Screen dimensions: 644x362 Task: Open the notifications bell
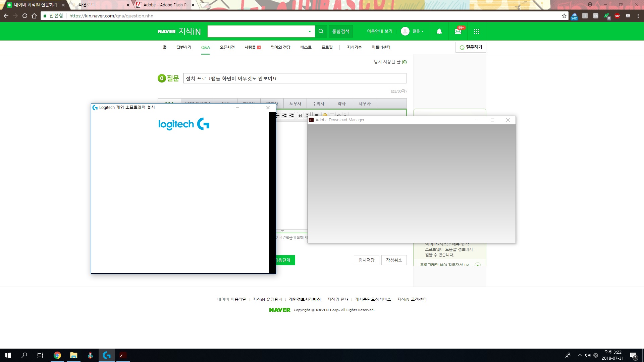439,31
